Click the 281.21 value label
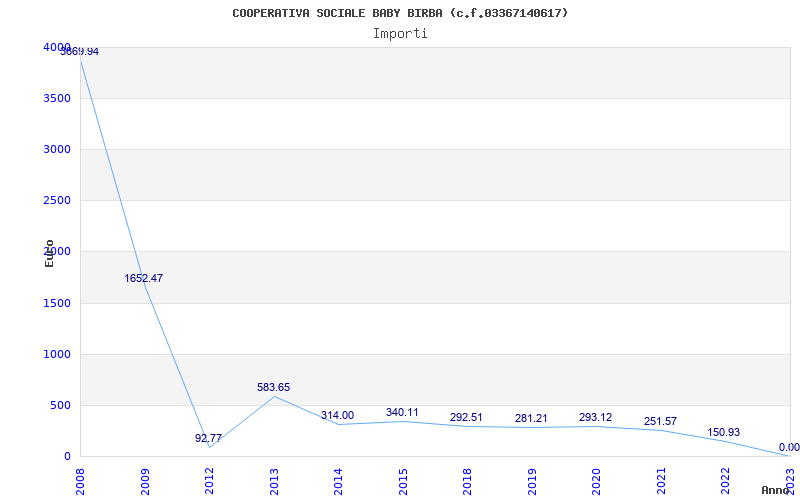800x500 pixels. click(530, 418)
